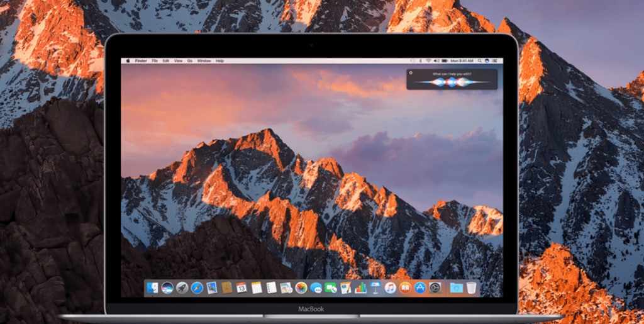Open Downloads folder stack in Dock
Viewport: 644px width, 324px height.
click(x=457, y=288)
